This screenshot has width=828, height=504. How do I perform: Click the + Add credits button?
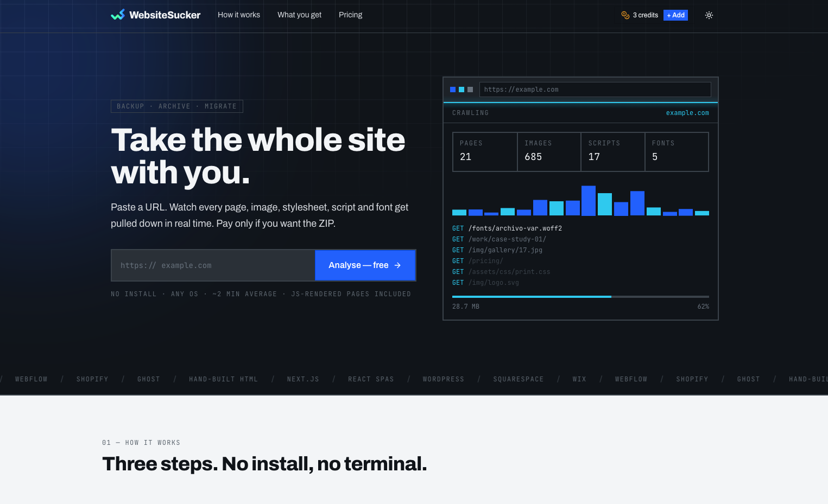[x=675, y=15]
